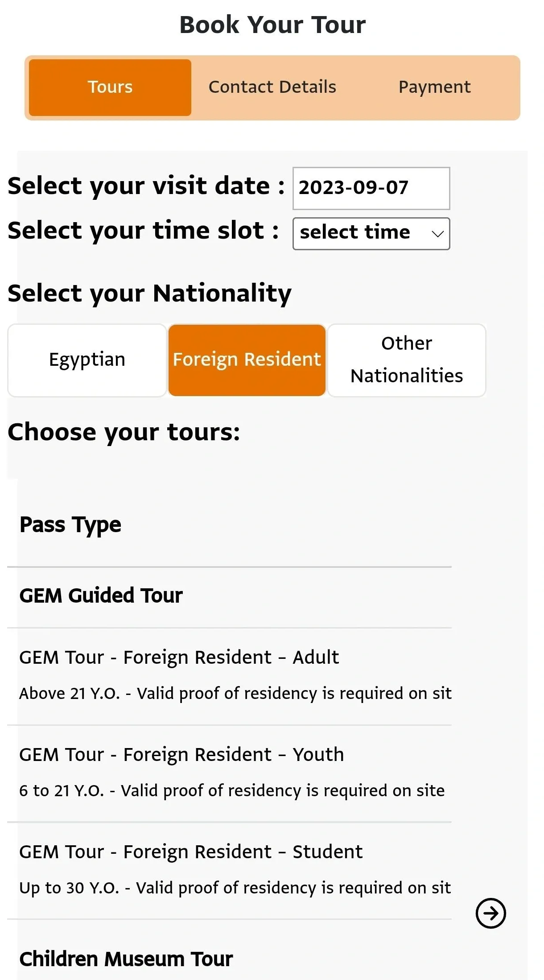Click the Up to 30 Y.O. description
The width and height of the screenshot is (544, 980).
[235, 888]
